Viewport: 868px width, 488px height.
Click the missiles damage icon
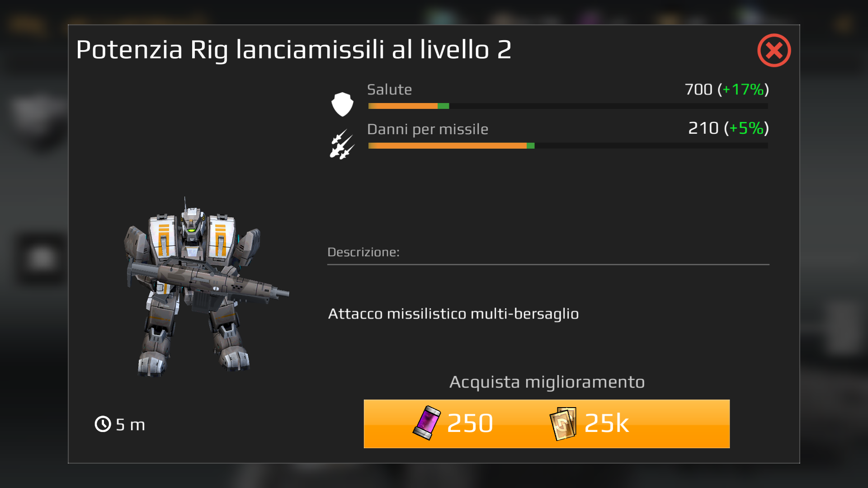tap(342, 144)
